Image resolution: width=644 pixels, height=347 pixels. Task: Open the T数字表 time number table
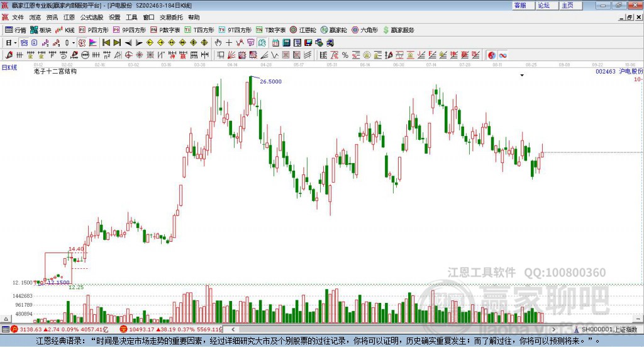coord(270,30)
